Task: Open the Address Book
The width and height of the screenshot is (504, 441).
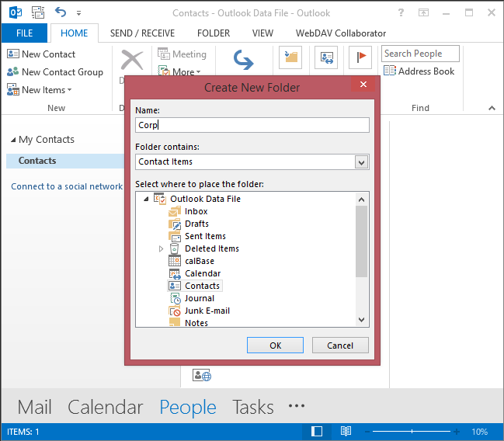Action: (x=419, y=71)
